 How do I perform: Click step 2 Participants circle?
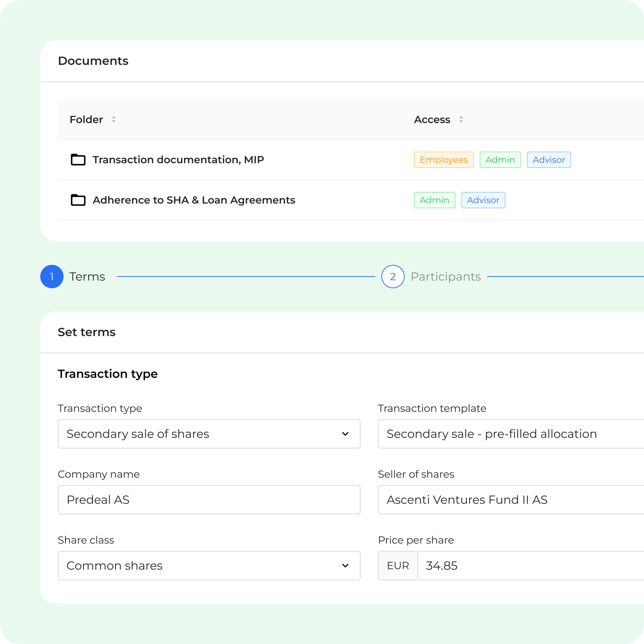[x=393, y=276]
